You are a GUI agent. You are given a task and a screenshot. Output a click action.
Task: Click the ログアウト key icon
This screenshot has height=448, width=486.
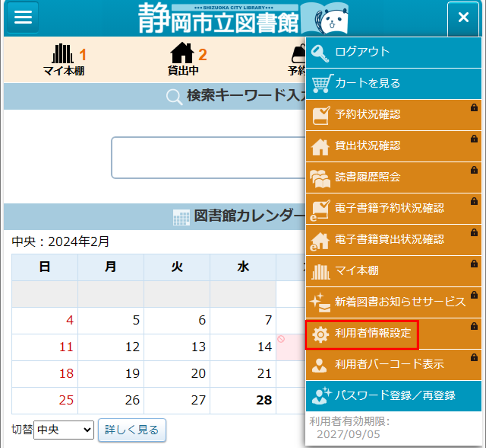(x=320, y=54)
